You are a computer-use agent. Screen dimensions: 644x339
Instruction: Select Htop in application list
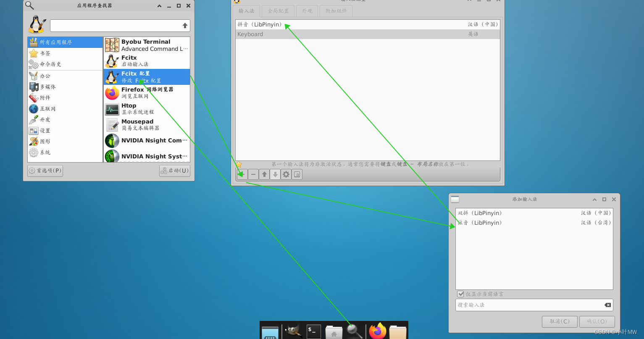tap(147, 109)
